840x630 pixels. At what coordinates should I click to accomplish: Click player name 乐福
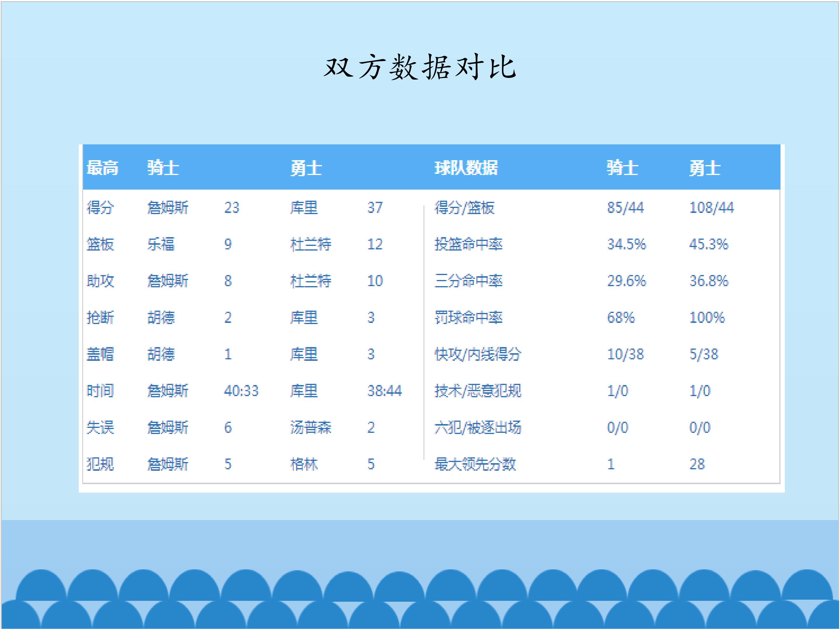[161, 244]
